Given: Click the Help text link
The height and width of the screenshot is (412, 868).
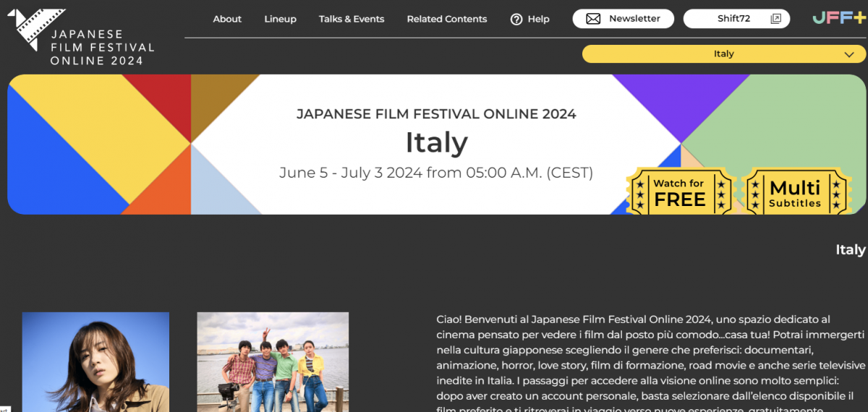Looking at the screenshot, I should 538,20.
